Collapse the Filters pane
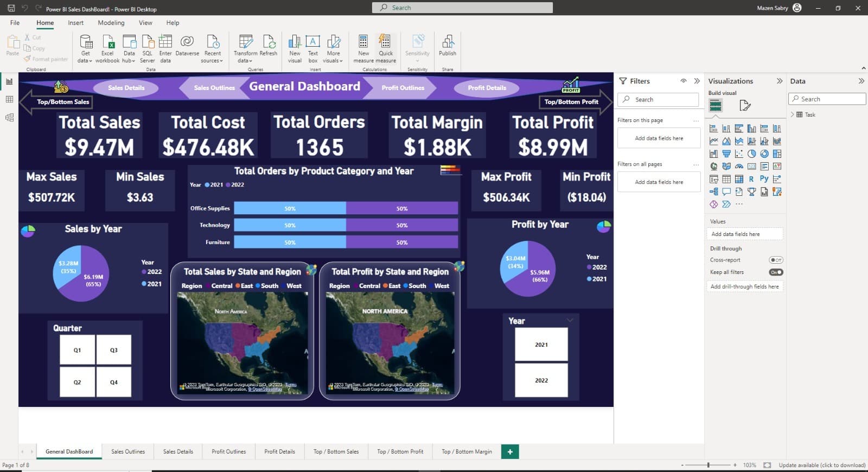 tap(697, 81)
